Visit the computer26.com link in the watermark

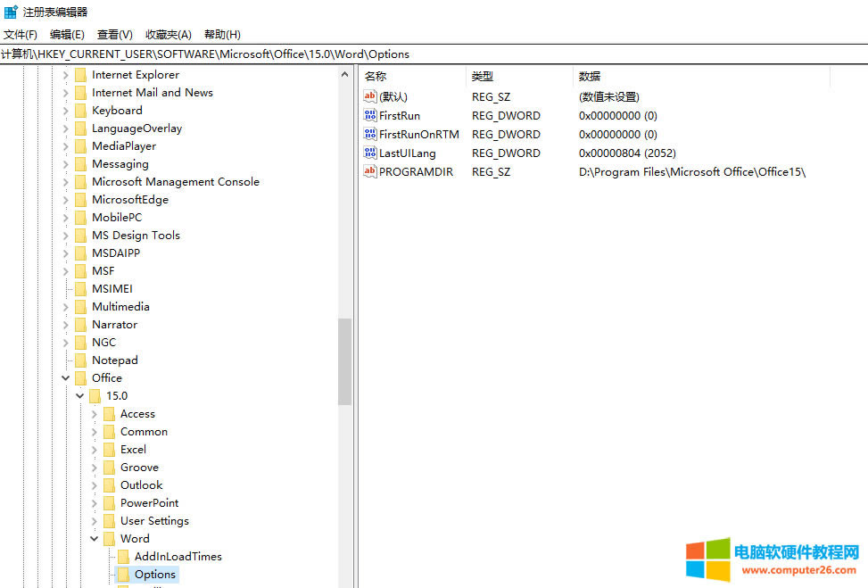799,569
